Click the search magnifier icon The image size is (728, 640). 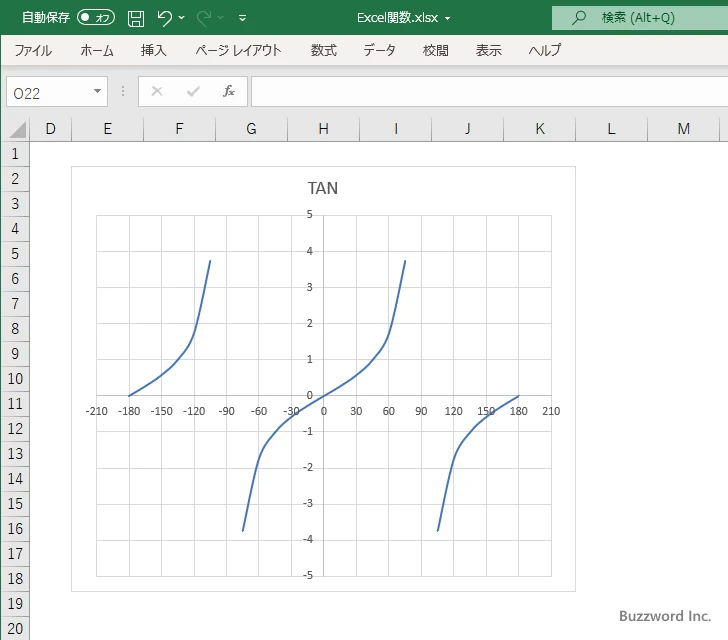[578, 18]
